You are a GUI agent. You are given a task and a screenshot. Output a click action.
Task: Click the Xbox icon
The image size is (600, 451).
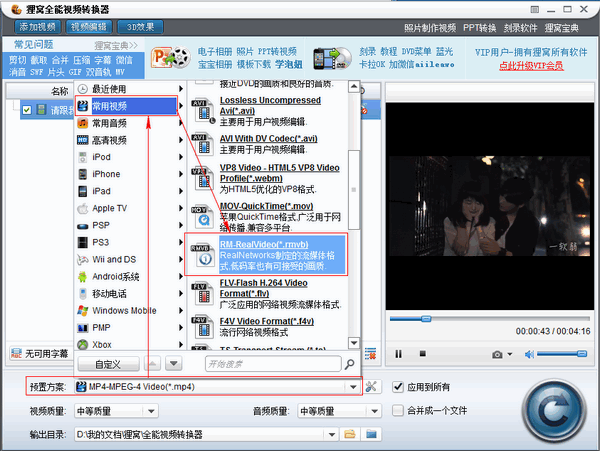[83, 345]
